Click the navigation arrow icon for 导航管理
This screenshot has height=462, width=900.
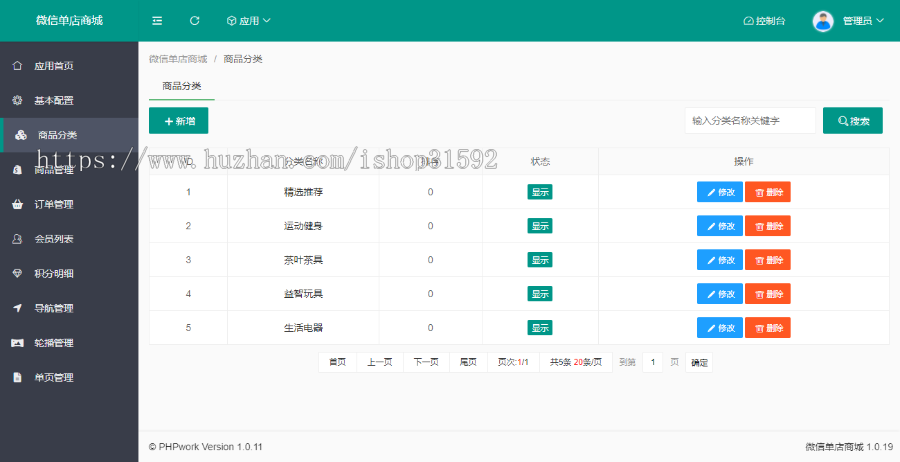(17, 308)
